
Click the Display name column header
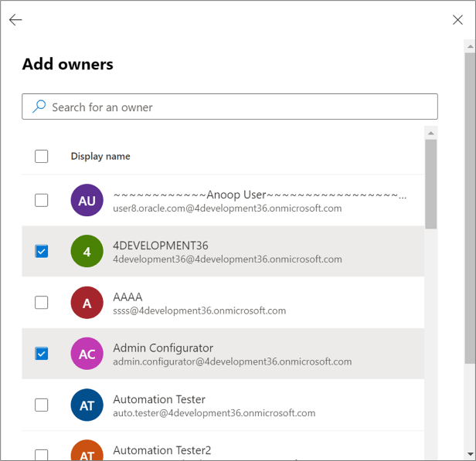[x=100, y=156]
